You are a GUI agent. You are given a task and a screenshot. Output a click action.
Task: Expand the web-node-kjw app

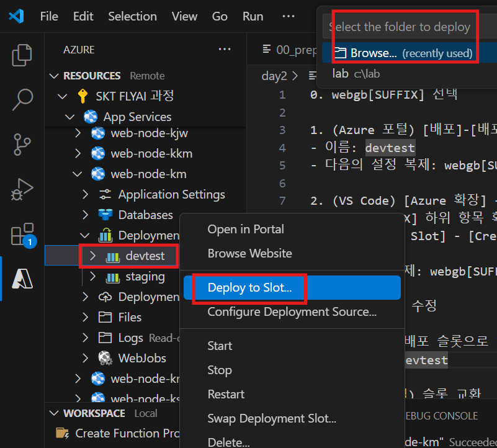78,133
